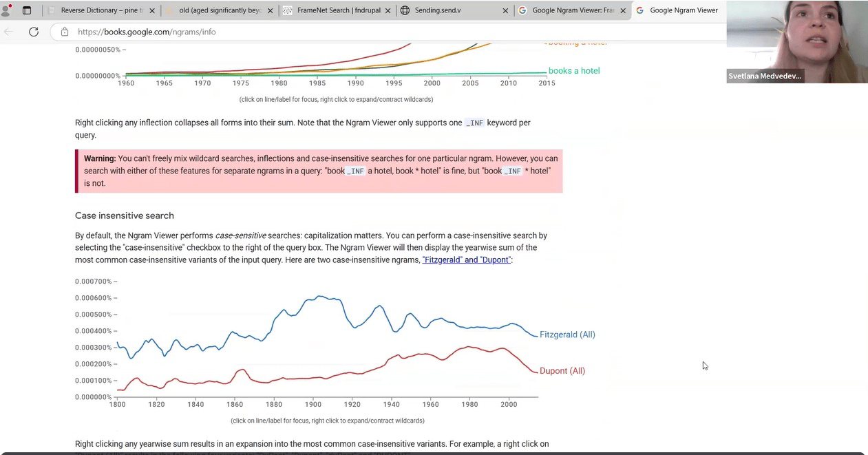Image resolution: width=868 pixels, height=455 pixels.
Task: Click the Case insensitive search heading
Action: coord(125,215)
